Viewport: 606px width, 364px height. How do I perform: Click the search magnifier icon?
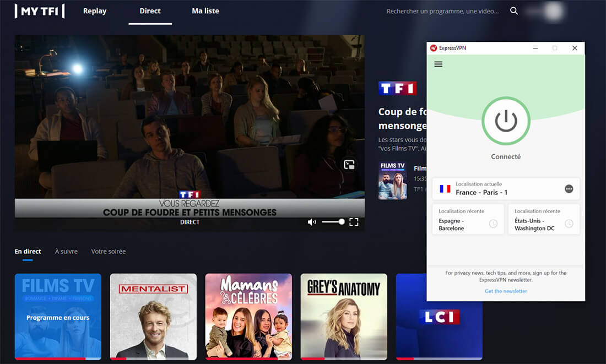click(513, 11)
